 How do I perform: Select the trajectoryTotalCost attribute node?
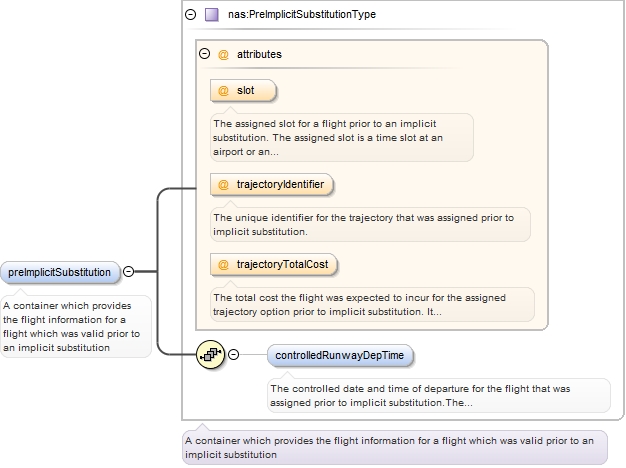(274, 265)
